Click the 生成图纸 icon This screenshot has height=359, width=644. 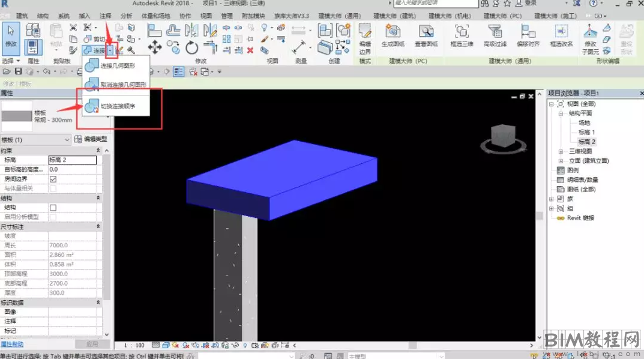click(393, 36)
